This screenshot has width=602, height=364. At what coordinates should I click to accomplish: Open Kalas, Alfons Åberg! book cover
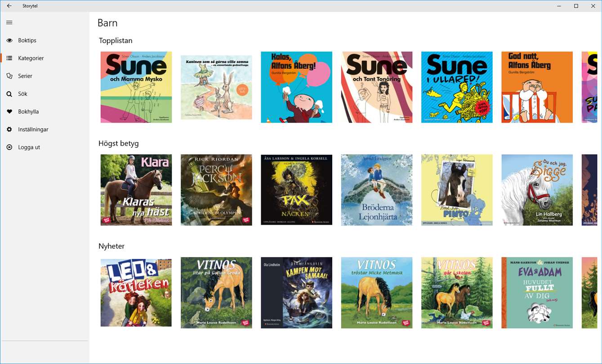point(297,87)
